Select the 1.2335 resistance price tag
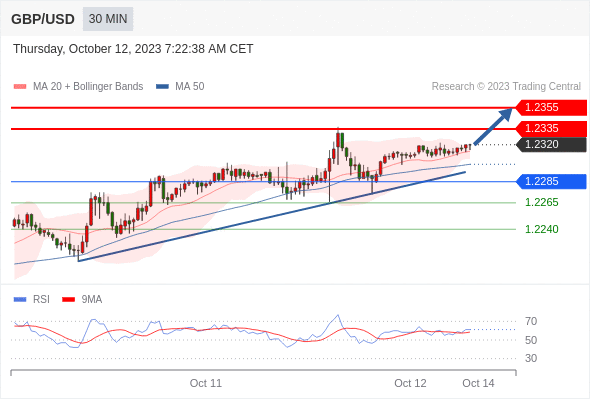Screen dimensions: 590x400 pyautogui.click(x=551, y=129)
